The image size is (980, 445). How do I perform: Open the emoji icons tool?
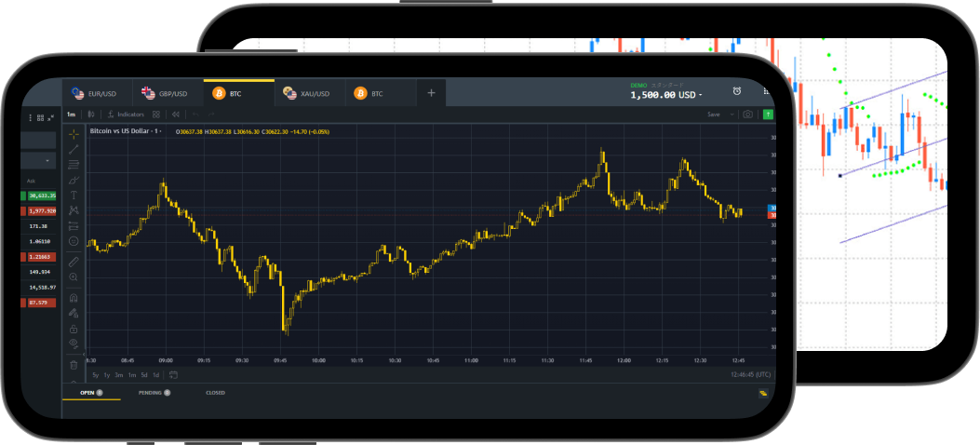74,241
